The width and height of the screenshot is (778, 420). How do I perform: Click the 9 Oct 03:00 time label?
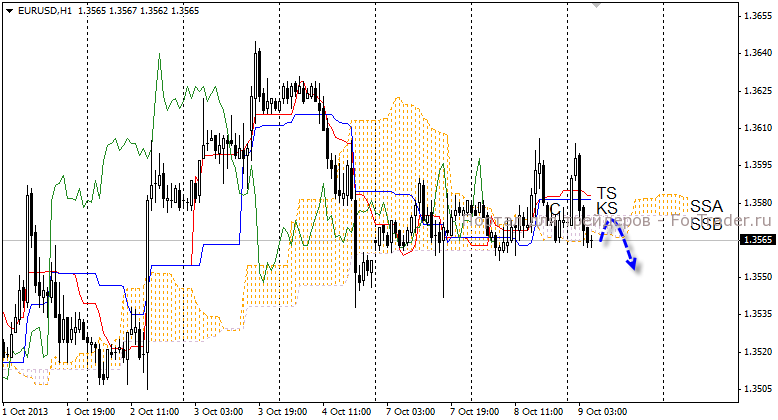[x=602, y=411]
